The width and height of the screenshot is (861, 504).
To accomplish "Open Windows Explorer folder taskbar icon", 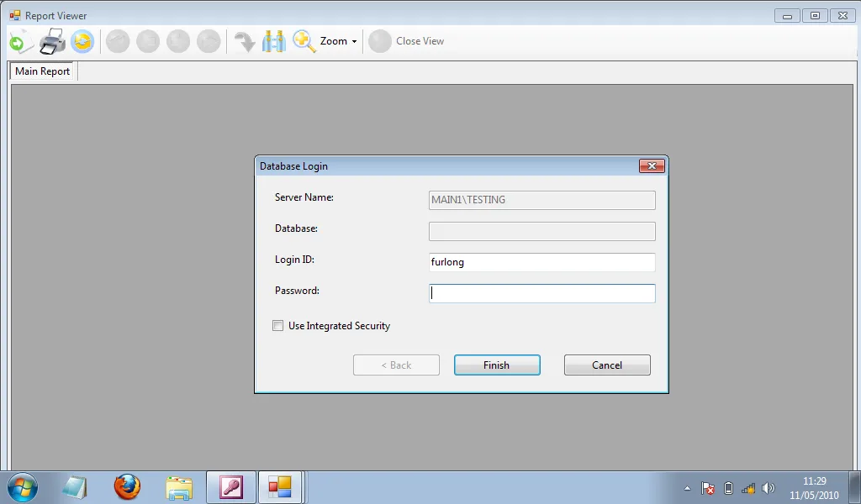I will 179,487.
